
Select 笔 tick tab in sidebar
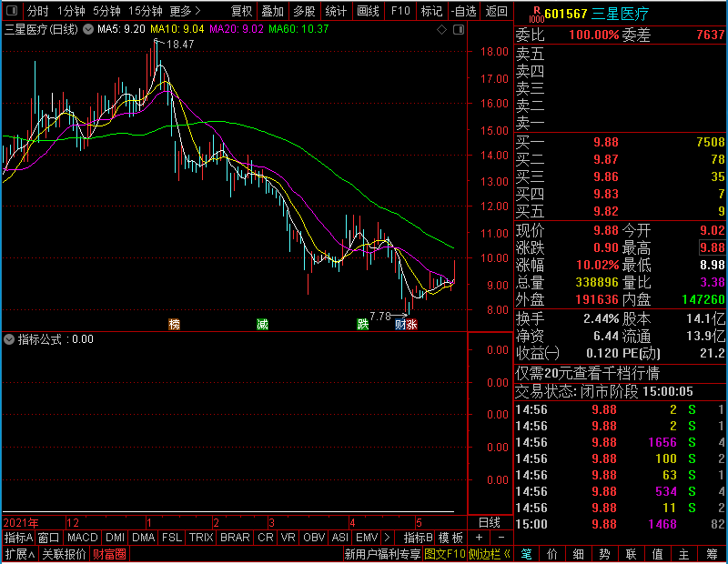tap(526, 554)
